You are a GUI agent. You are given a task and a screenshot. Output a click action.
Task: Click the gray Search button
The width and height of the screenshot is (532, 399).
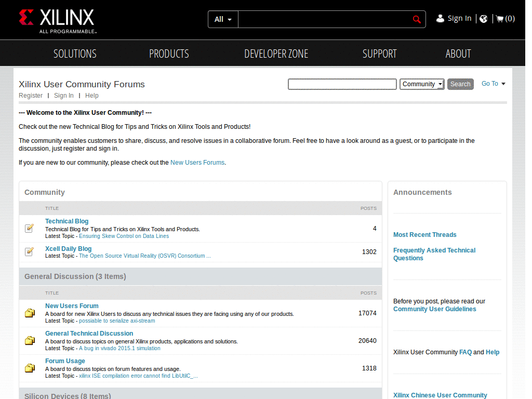(460, 84)
